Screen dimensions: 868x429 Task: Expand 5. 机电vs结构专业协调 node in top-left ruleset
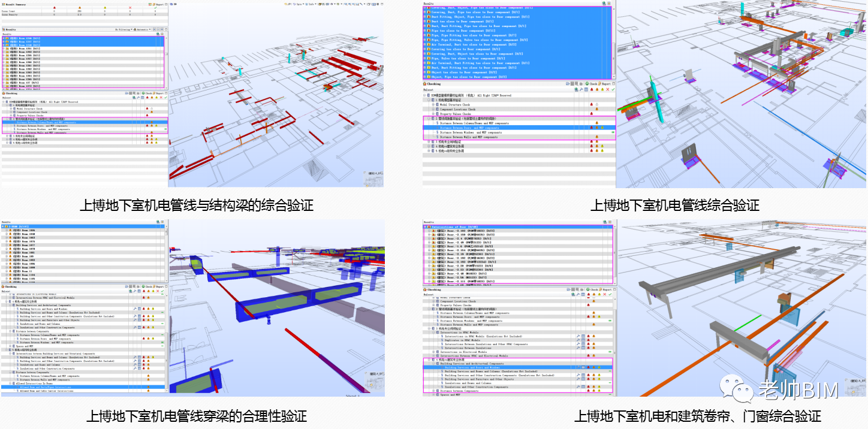(x=7, y=143)
